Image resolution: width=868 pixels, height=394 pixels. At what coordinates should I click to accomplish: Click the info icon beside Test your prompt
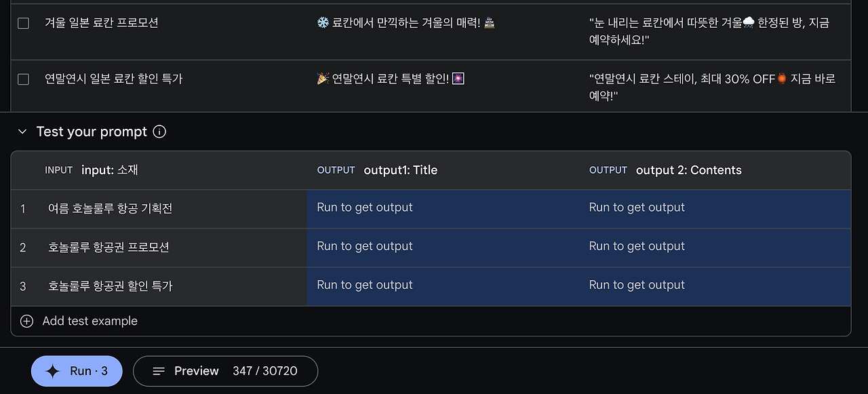[160, 132]
